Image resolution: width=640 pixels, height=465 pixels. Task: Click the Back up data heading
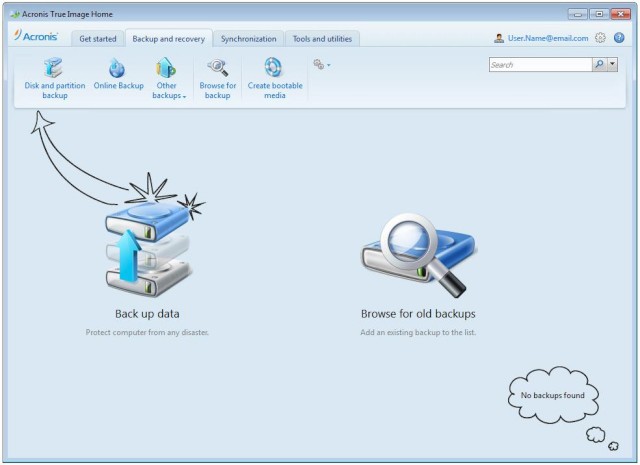pos(147,314)
